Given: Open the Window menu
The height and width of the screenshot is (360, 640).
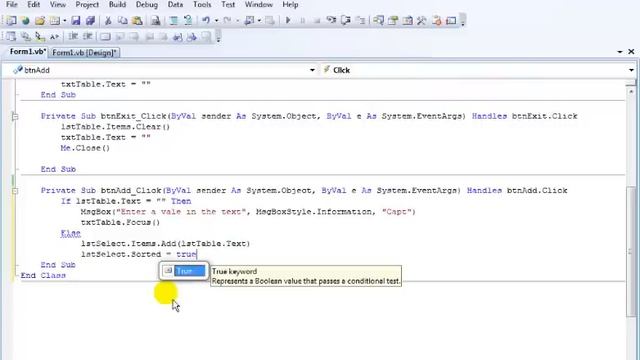Looking at the screenshot, I should point(258,4).
